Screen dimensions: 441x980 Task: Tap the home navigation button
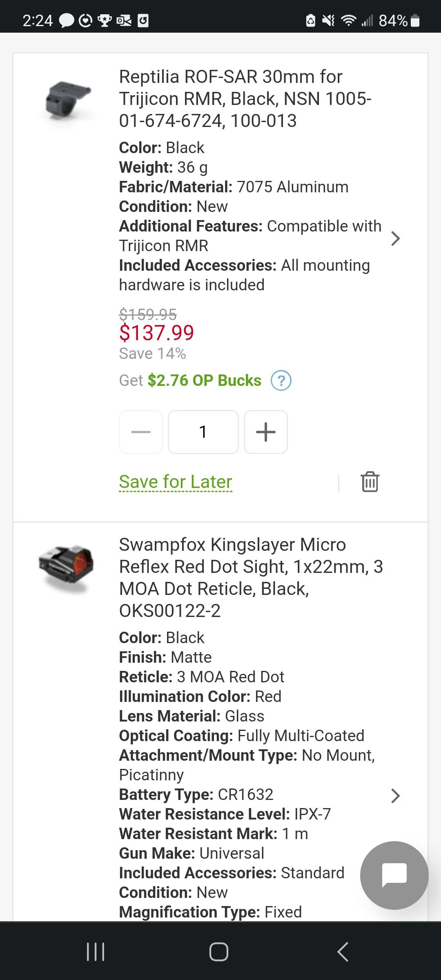click(219, 951)
